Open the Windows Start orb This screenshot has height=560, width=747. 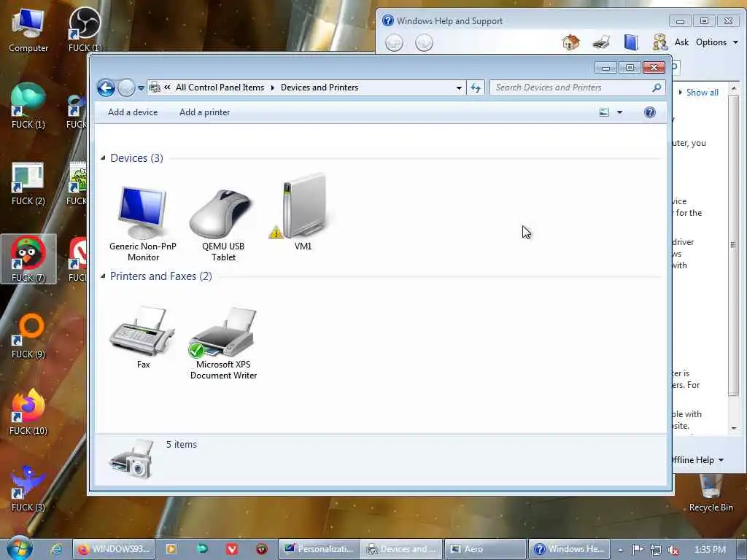click(x=19, y=548)
